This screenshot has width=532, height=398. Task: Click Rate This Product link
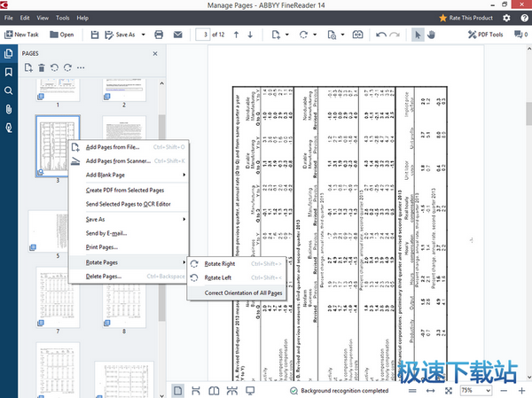click(465, 18)
